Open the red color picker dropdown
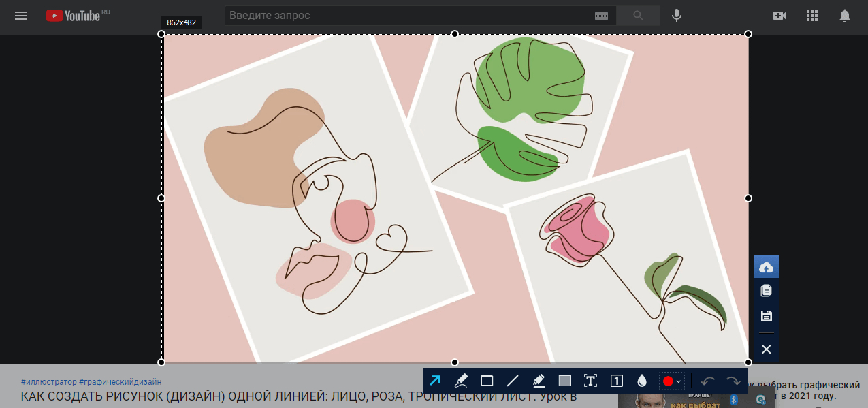 (x=671, y=381)
